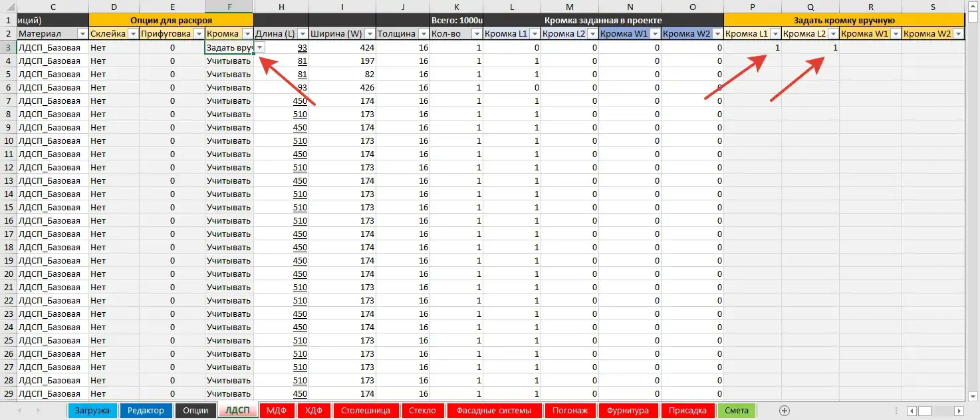Screen dimensions: 980x420
Task: Open the Материал column filter dropdown
Action: pyautogui.click(x=82, y=34)
